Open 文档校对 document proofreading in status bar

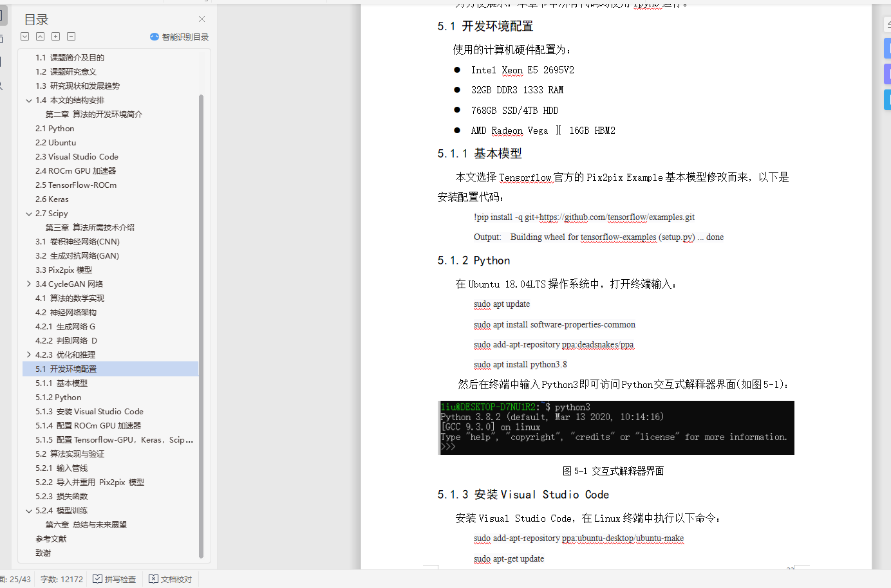171,579
